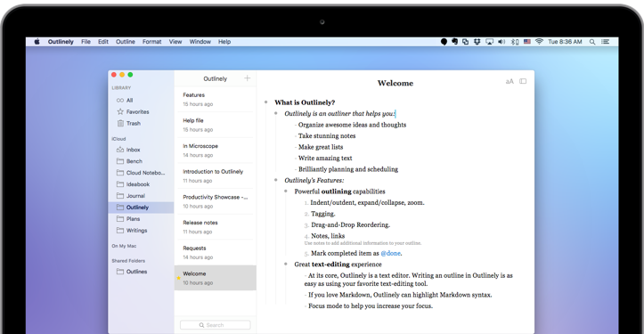Screen dimensions: 644x334
Task: Open the Outline menu
Action: 126,42
